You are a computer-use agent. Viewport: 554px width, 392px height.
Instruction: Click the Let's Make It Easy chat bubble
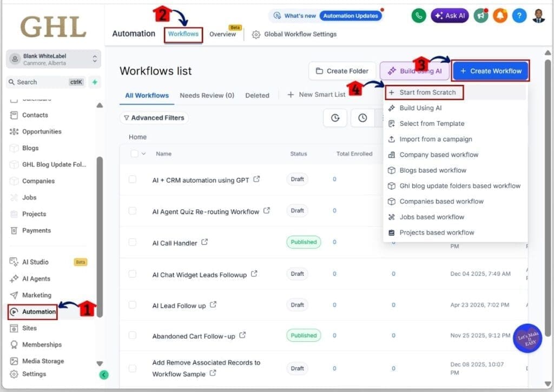click(527, 338)
